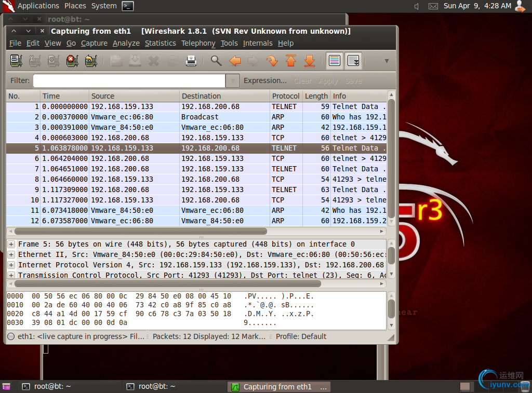
Task: Restart the running live capture icon
Action: point(90,61)
